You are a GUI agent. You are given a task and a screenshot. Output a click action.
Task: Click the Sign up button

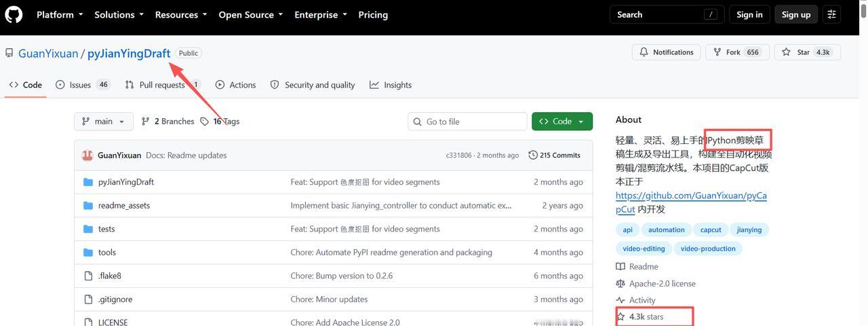click(x=796, y=14)
